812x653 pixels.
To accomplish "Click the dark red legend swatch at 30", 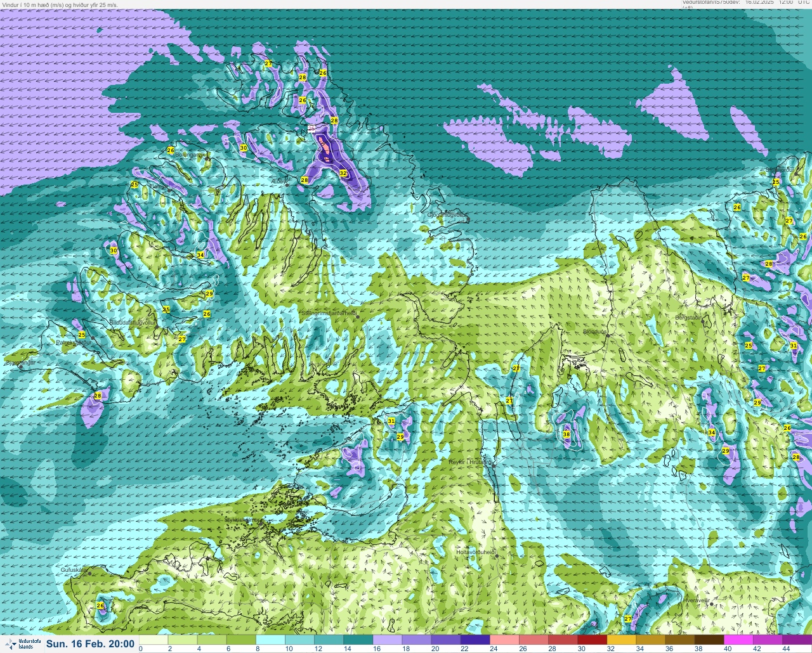I will coord(593,640).
